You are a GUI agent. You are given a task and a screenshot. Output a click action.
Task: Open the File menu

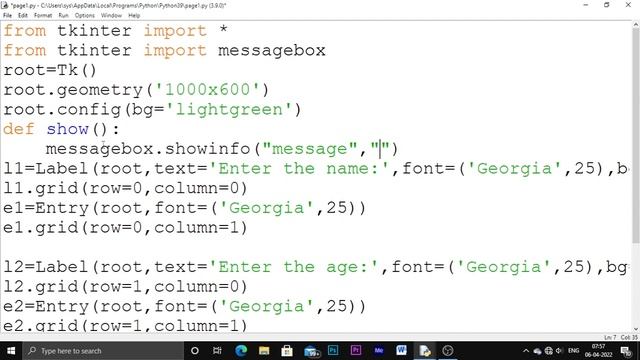pos(7,16)
